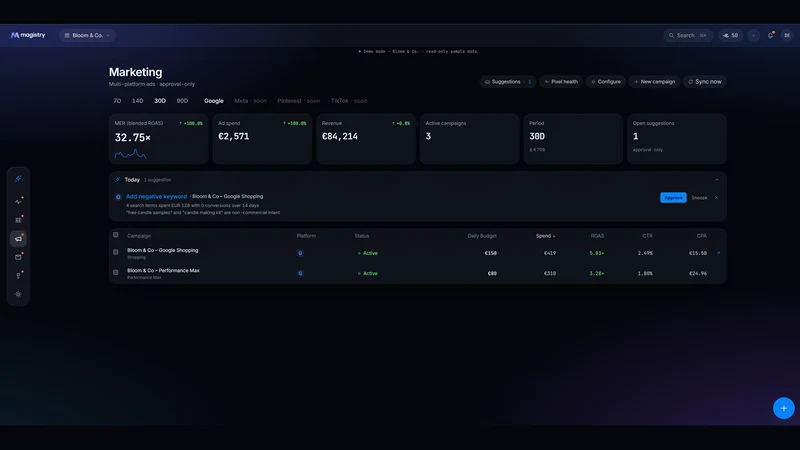Open the Bloom & Co. workspace dropdown
Image resolution: width=800 pixels, height=450 pixels.
click(x=87, y=35)
